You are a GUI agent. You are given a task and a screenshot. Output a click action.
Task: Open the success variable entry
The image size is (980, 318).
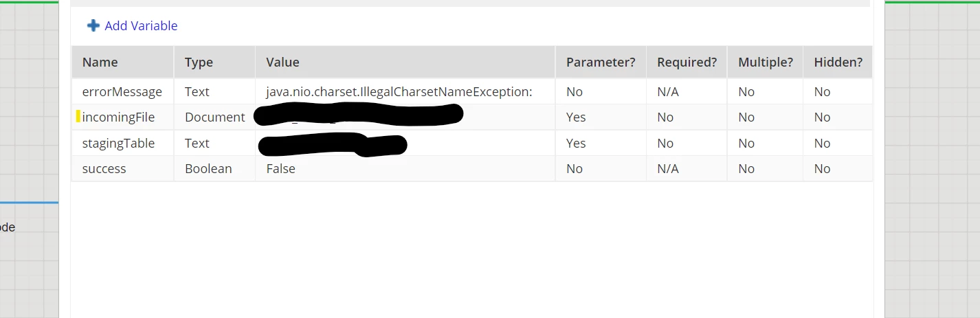tap(104, 169)
